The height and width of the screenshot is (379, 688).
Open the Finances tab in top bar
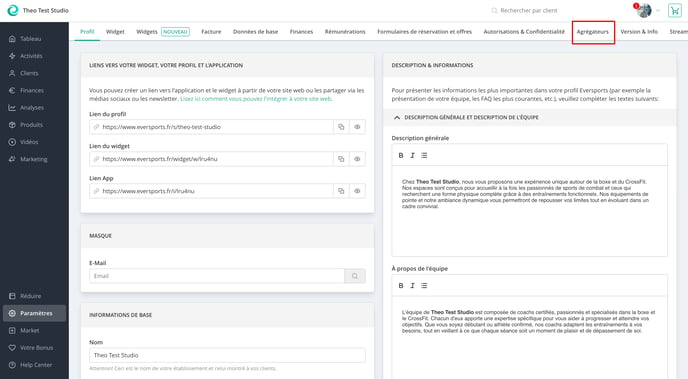click(301, 32)
